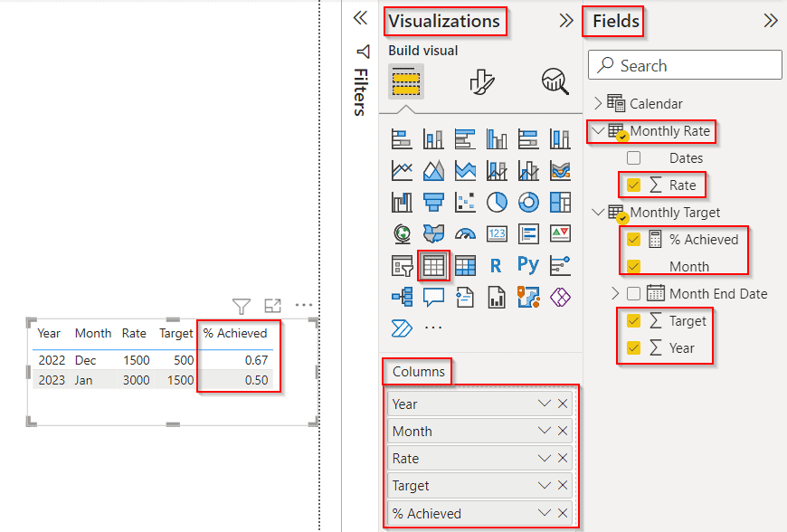Uncheck the Month field checkbox
The height and width of the screenshot is (532, 787).
[x=633, y=267]
